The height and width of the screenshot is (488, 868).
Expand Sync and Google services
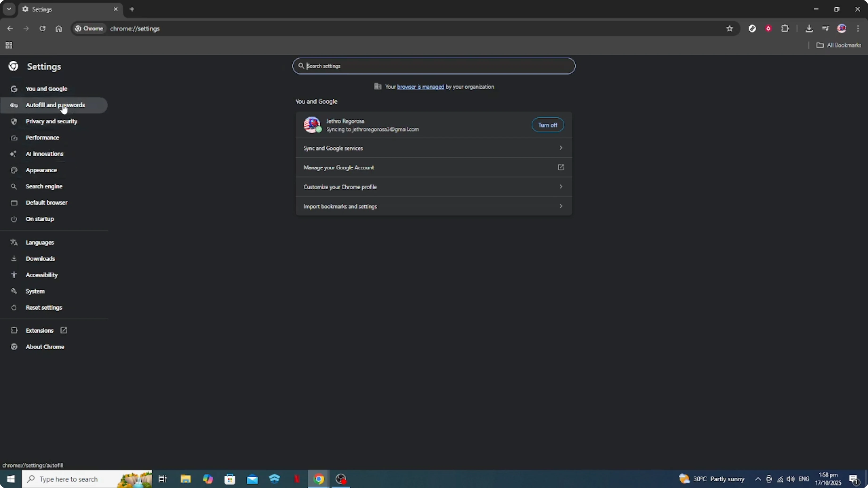pyautogui.click(x=434, y=148)
